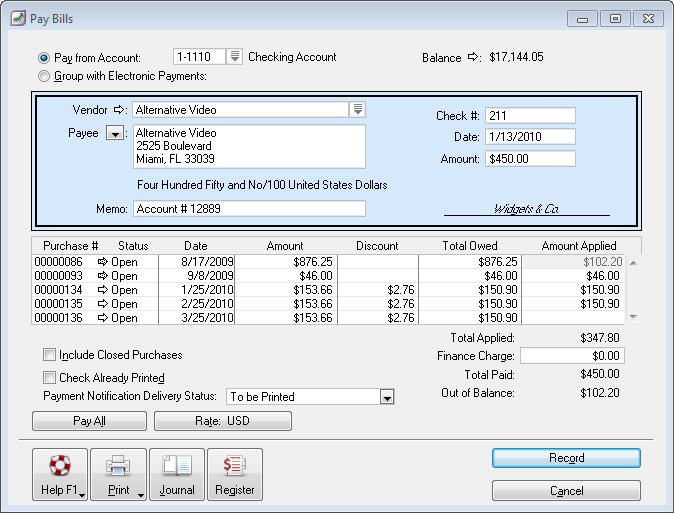674x513 pixels.
Task: Click the Date field 1/13/2010
Action: (530, 137)
